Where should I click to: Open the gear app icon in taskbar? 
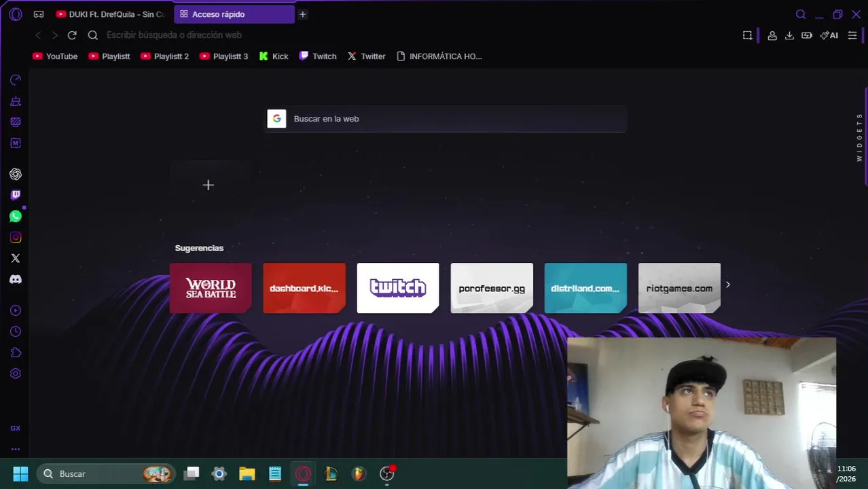tap(219, 474)
